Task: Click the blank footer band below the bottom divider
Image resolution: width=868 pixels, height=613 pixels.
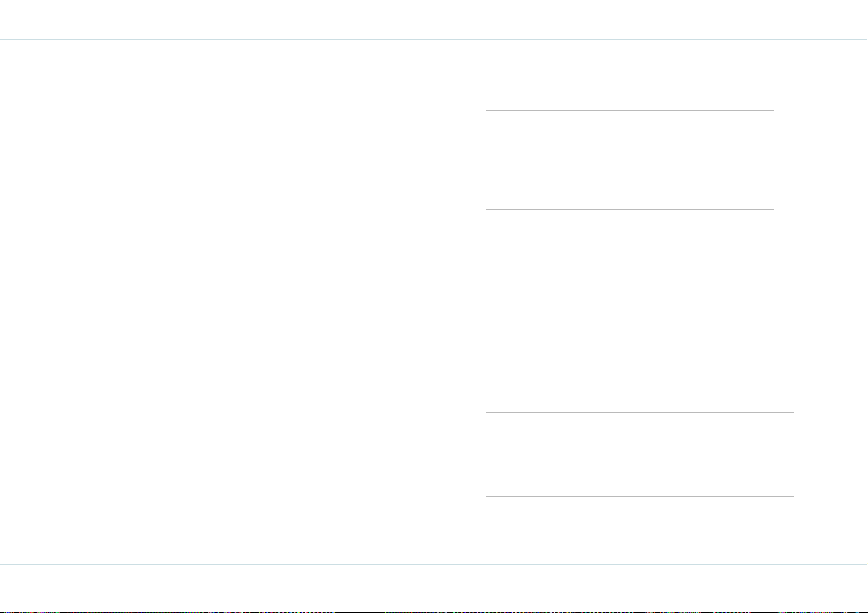Action: pyautogui.click(x=434, y=587)
